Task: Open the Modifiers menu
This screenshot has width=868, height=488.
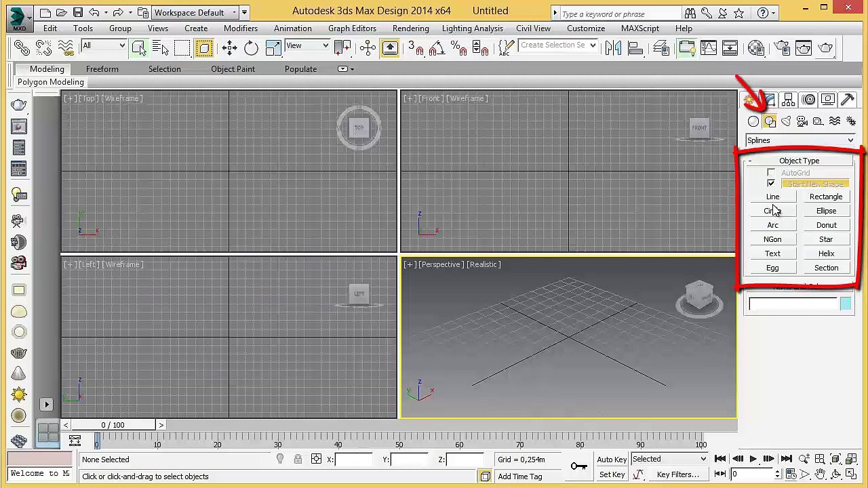Action: tap(241, 28)
